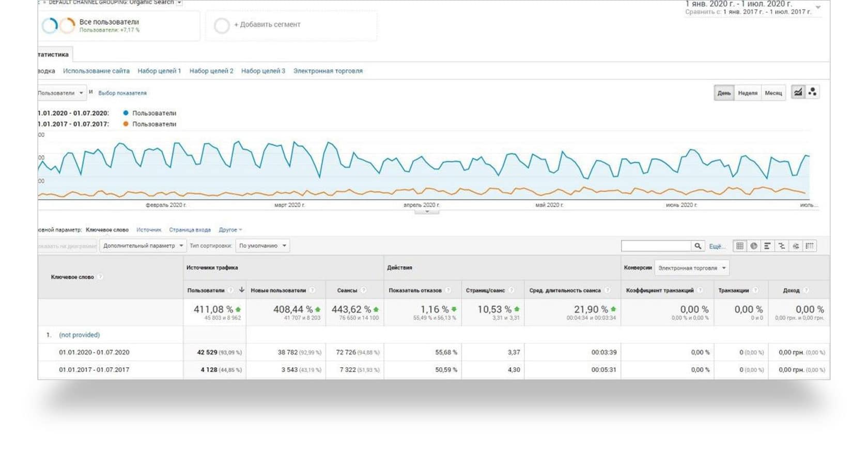Switch to the line chart view icon
The image size is (868, 453).
[798, 92]
